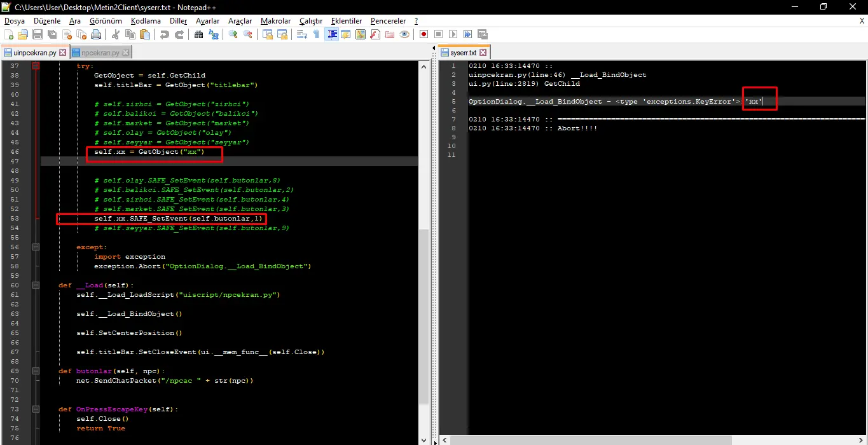868x445 pixels.
Task: Open the Diller menu
Action: coord(178,21)
